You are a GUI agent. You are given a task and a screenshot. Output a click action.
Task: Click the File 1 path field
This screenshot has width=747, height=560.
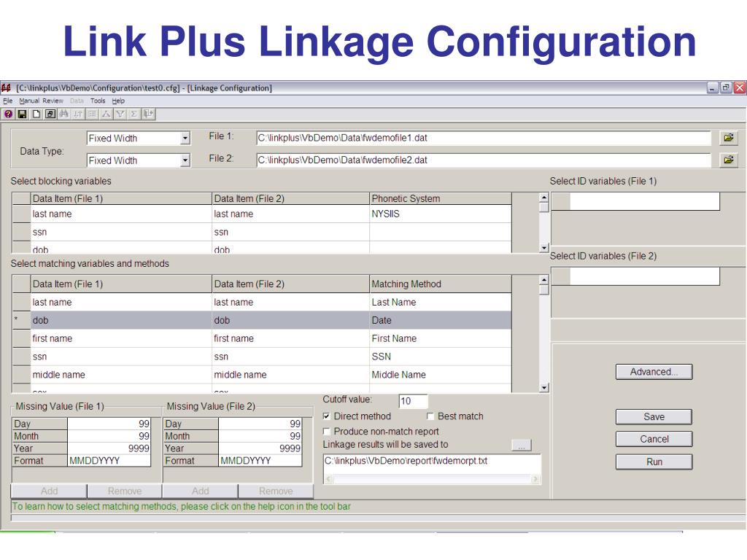click(x=483, y=138)
